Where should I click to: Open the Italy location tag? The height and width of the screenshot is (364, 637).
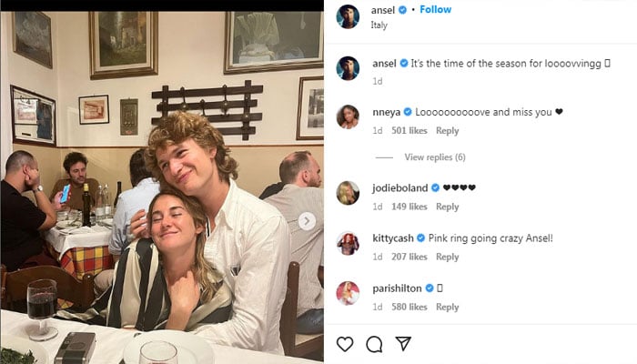pos(379,25)
